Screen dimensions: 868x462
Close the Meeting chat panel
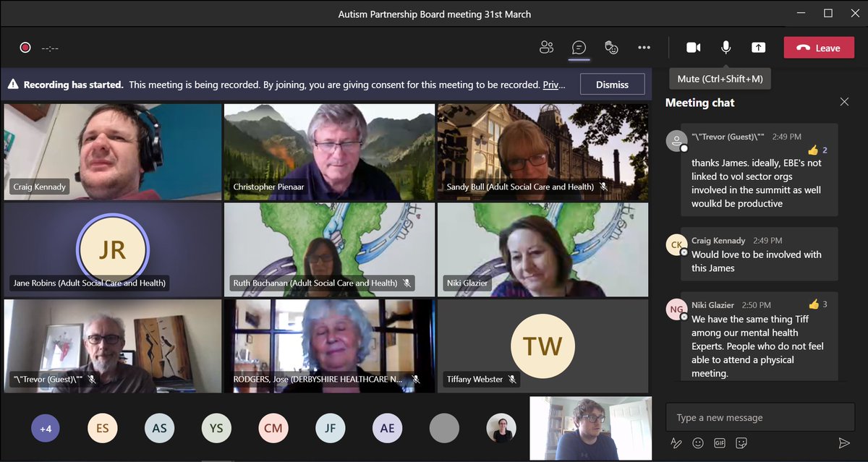(844, 102)
